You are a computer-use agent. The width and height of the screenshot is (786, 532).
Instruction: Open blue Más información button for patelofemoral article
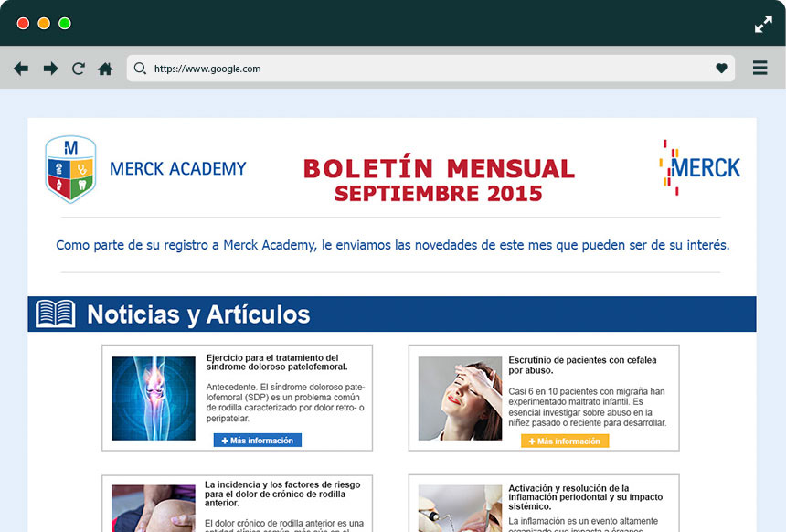coord(258,441)
